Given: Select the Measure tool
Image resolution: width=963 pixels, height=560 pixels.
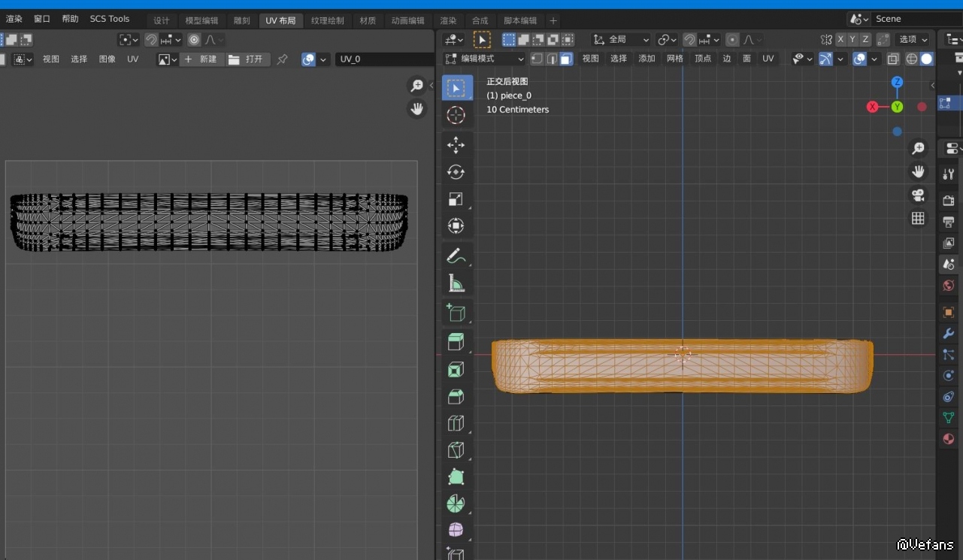Looking at the screenshot, I should tap(456, 283).
